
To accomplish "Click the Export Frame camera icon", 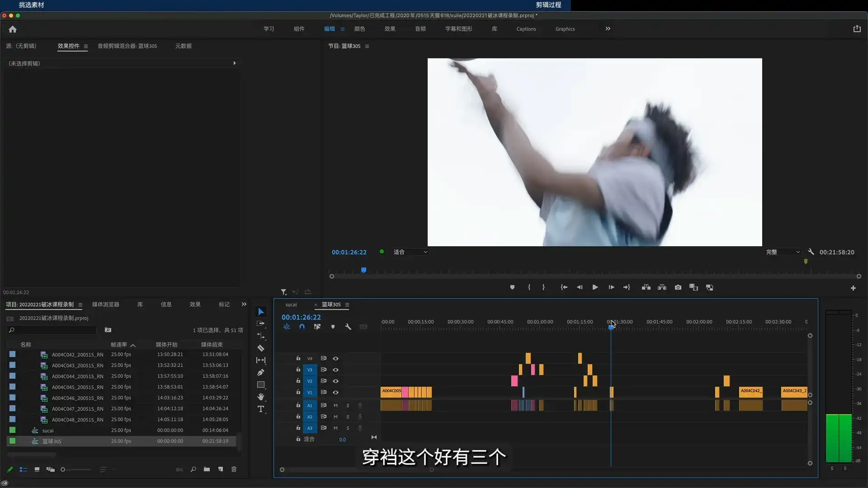I will tap(678, 287).
